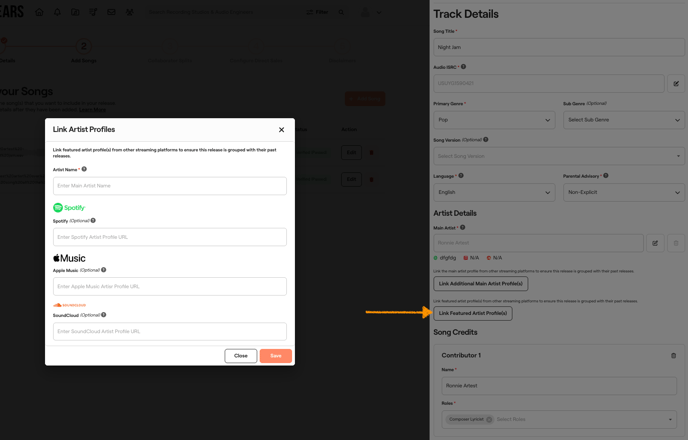Click the Spotify optional help icon
Viewport: 688px width, 440px height.
(x=93, y=220)
